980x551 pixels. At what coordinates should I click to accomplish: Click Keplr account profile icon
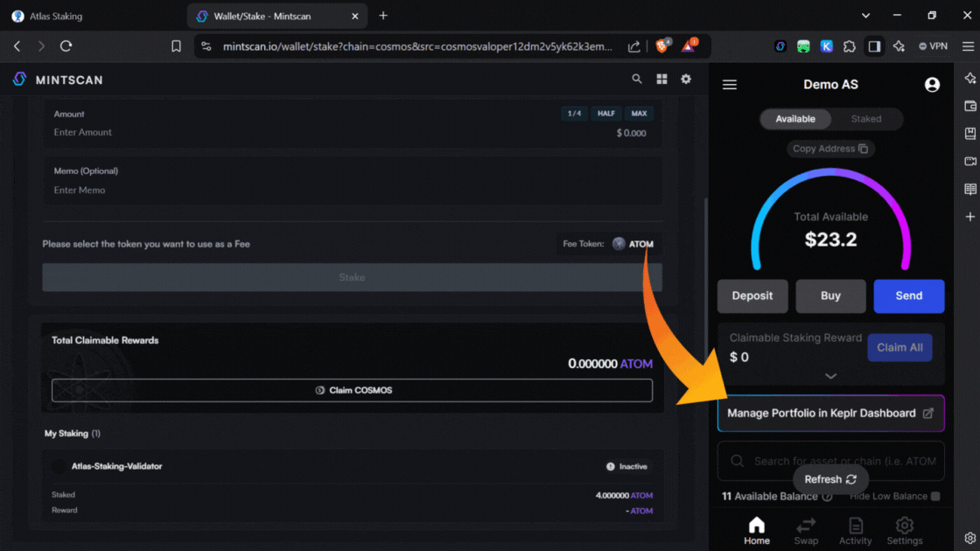pyautogui.click(x=932, y=85)
